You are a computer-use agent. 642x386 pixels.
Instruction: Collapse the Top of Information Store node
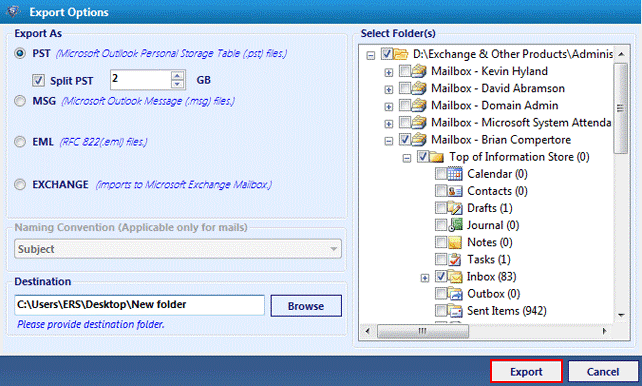(x=407, y=158)
